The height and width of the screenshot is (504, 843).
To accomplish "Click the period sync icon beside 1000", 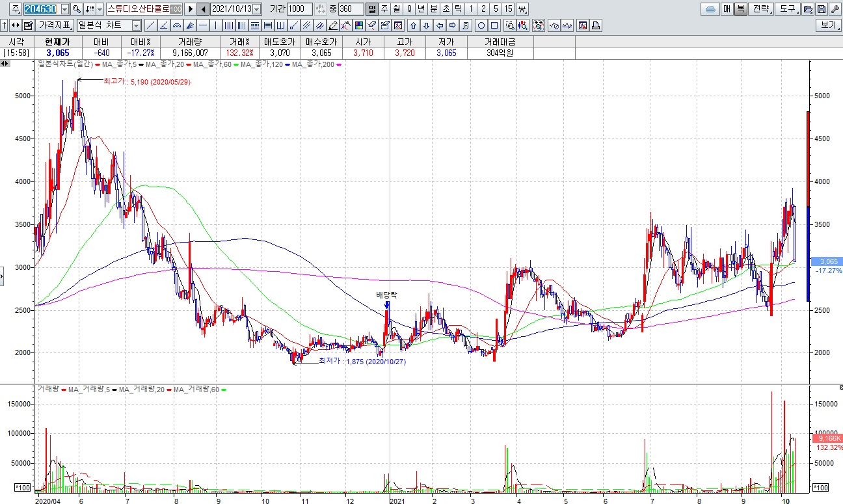I will [x=320, y=9].
